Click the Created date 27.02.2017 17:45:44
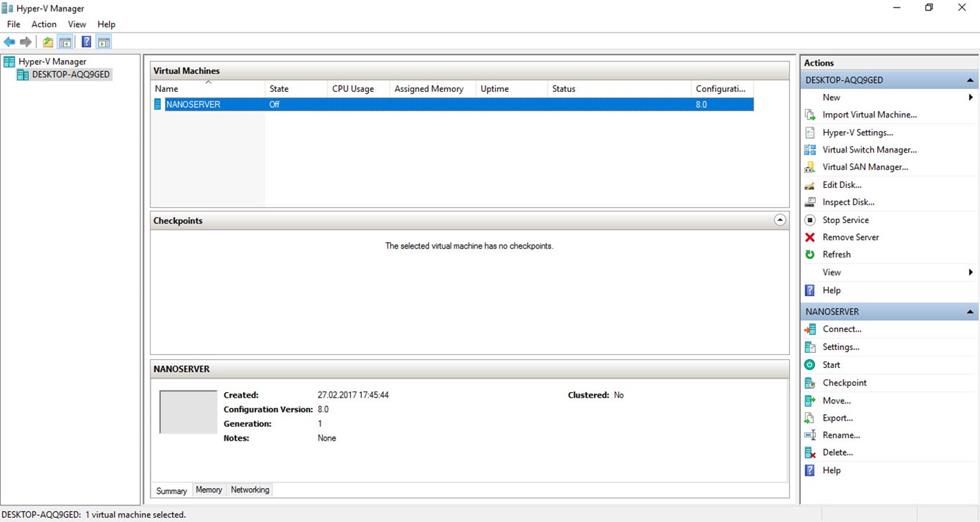980x522 pixels. [353, 396]
